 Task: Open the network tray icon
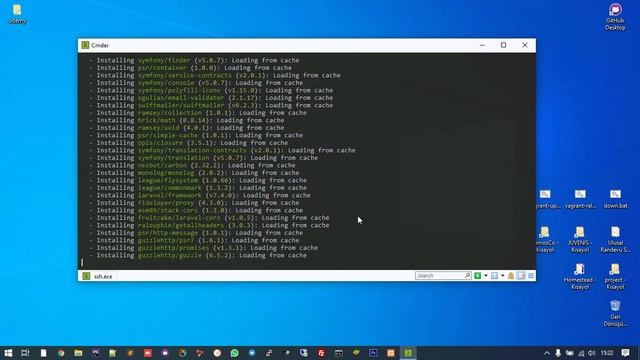[x=581, y=353]
